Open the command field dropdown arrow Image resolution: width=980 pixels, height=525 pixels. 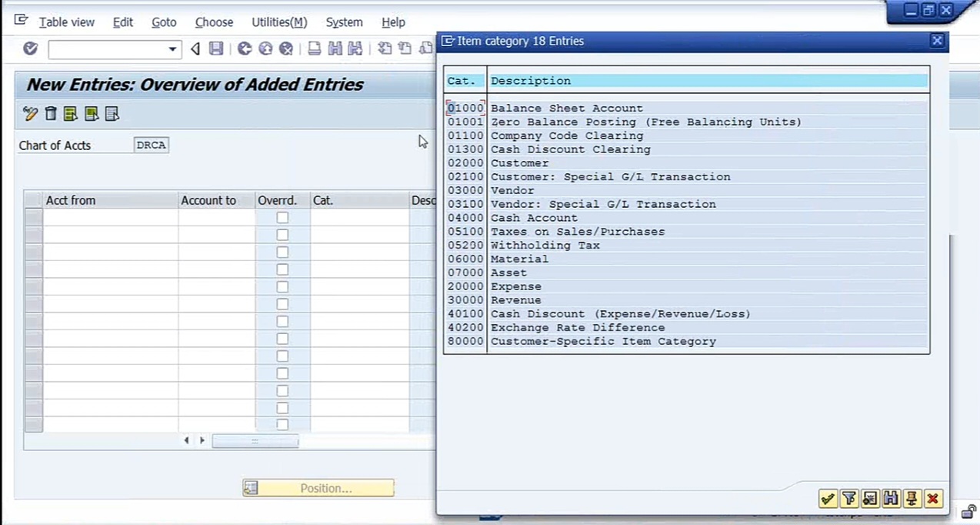coord(172,49)
